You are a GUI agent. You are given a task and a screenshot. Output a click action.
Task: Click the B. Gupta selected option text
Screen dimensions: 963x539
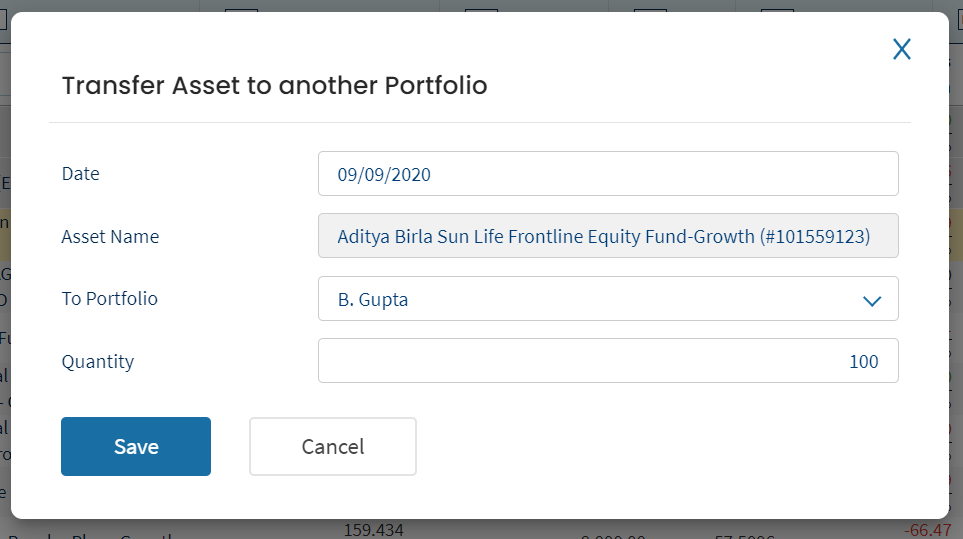point(373,300)
